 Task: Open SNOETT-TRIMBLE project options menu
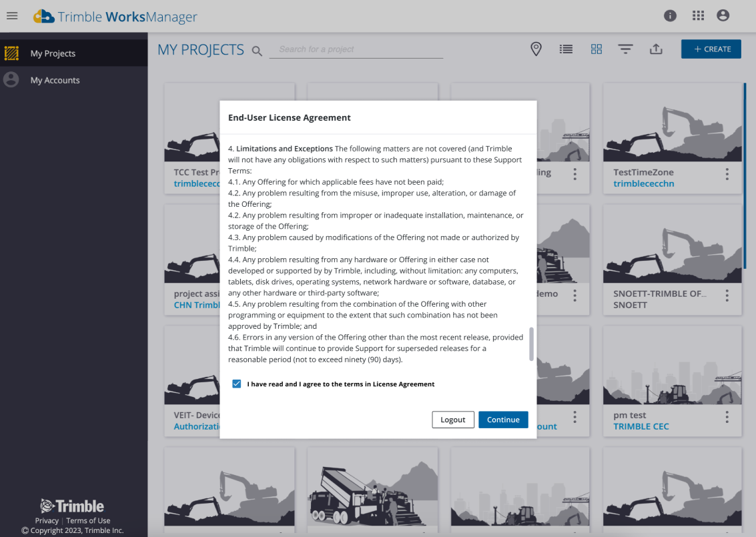click(x=727, y=296)
